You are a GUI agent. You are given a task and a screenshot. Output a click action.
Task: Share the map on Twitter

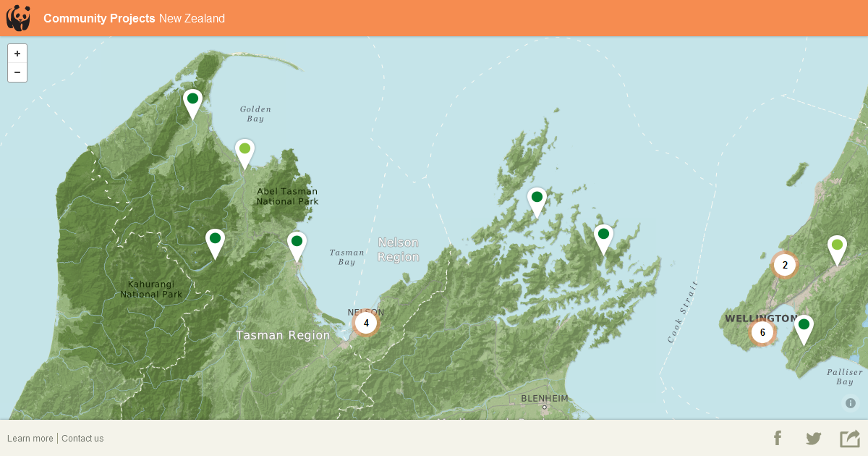pos(813,438)
